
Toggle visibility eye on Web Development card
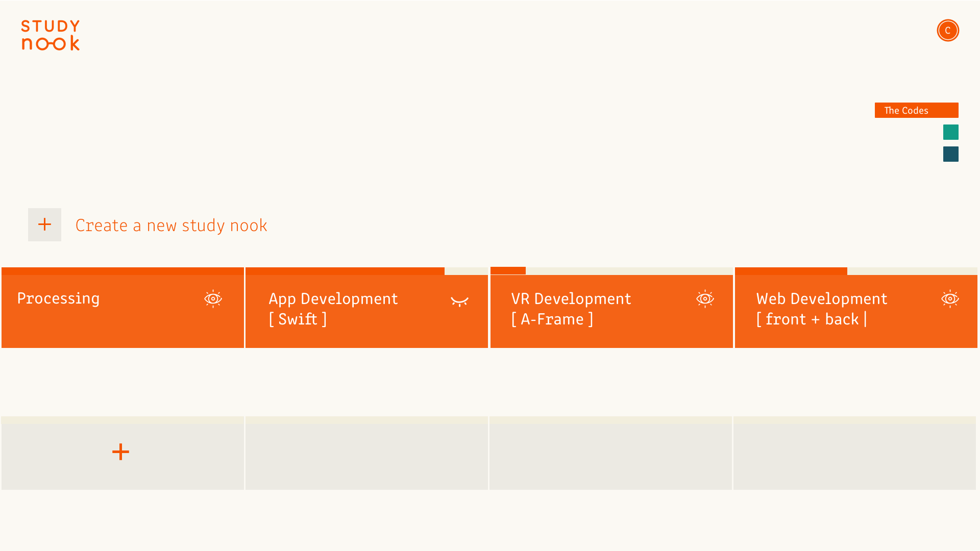pyautogui.click(x=950, y=299)
